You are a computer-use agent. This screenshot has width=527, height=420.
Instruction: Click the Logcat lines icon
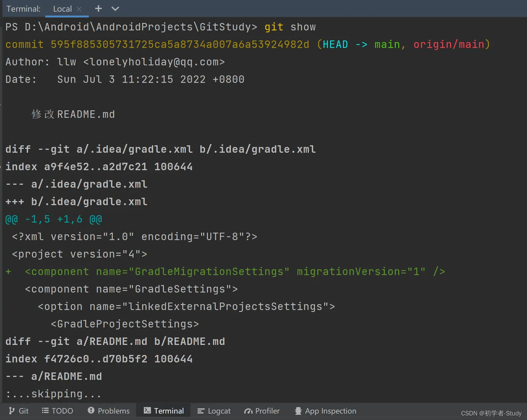[x=201, y=411]
